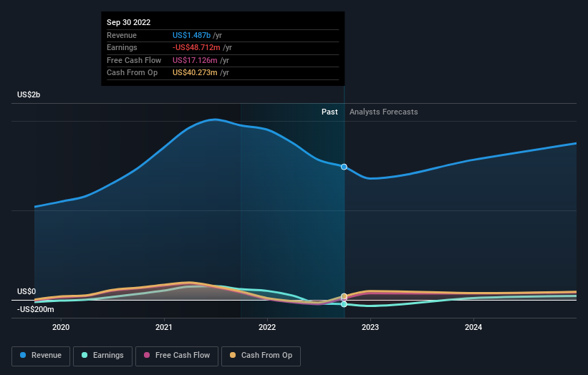Select the Revenue data point marker on chart
This screenshot has width=588, height=375.
click(x=344, y=167)
